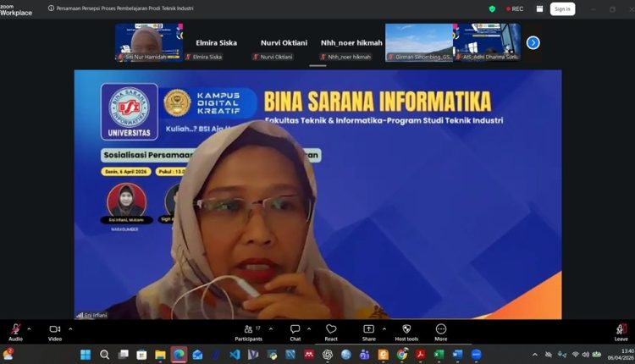Unmute using the Audio microphone icon
This screenshot has width=635, height=364.
[16, 329]
